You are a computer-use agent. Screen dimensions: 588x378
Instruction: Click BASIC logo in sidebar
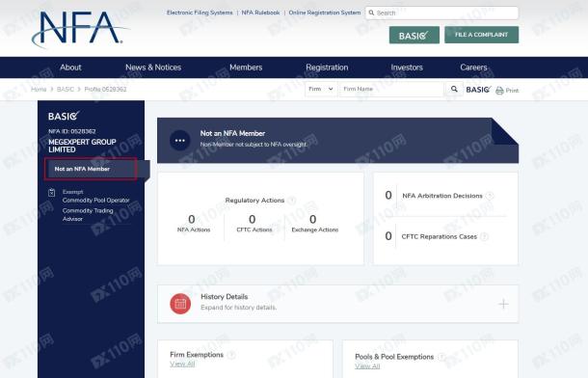[x=64, y=116]
